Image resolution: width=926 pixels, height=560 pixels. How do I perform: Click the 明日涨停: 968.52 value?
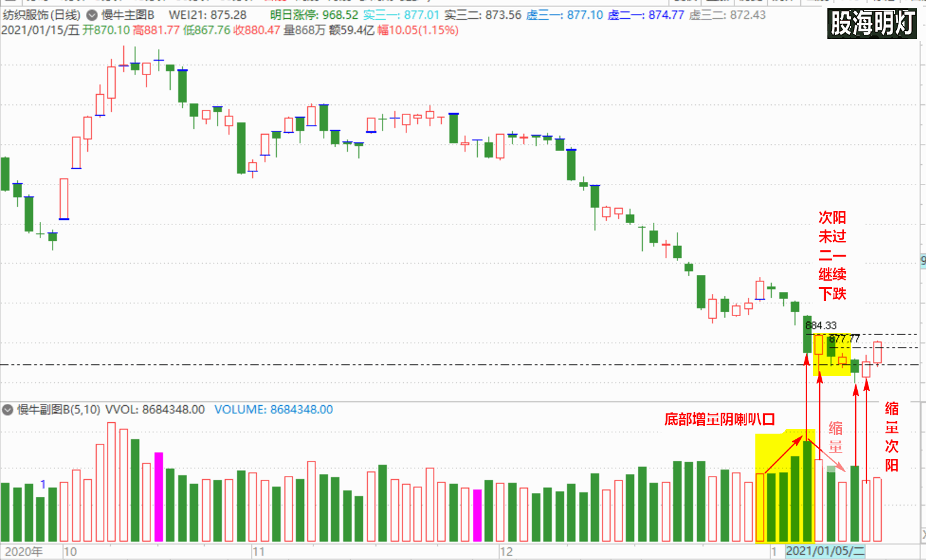click(314, 15)
